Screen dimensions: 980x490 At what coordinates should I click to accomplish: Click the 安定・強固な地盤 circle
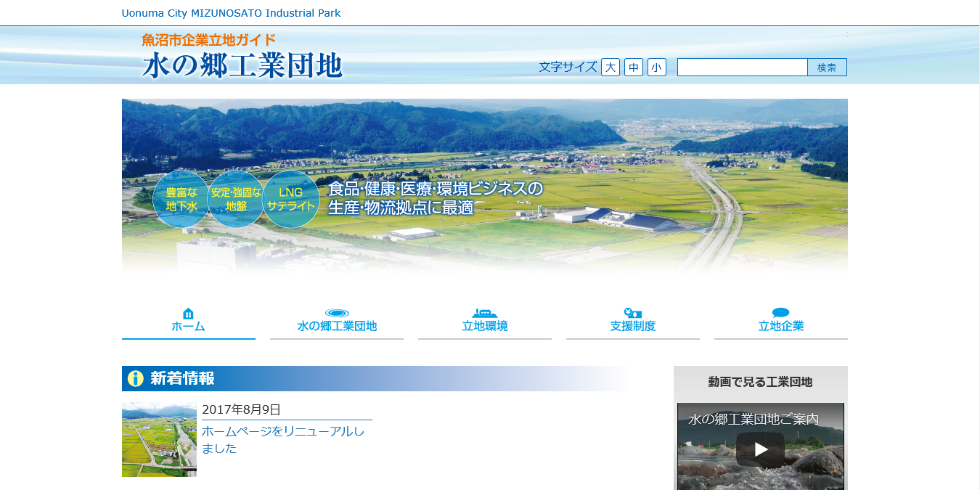(236, 200)
